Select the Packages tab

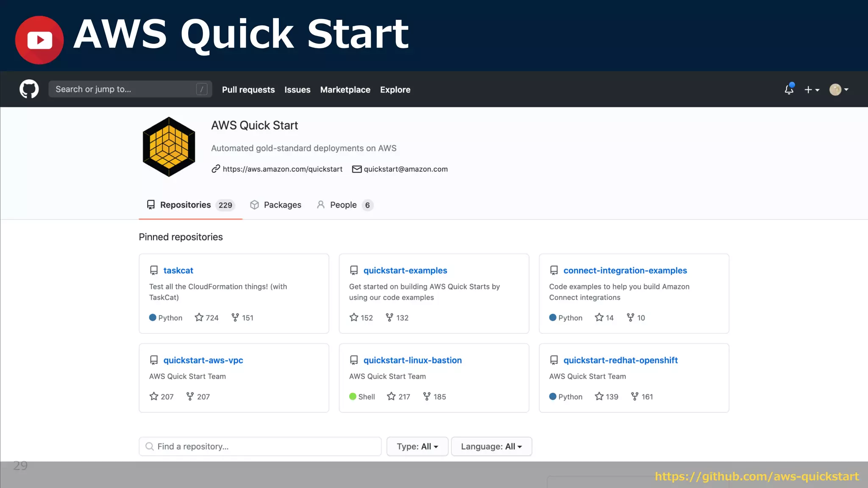pyautogui.click(x=275, y=205)
